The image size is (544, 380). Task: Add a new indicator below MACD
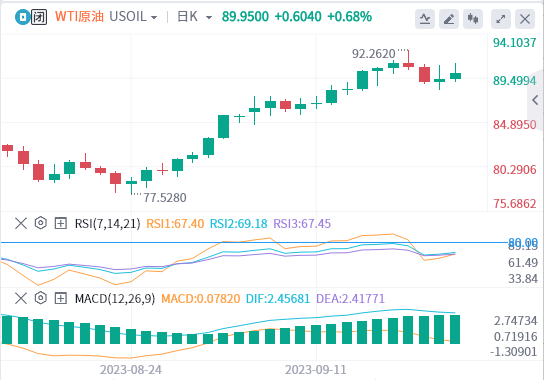[60, 298]
